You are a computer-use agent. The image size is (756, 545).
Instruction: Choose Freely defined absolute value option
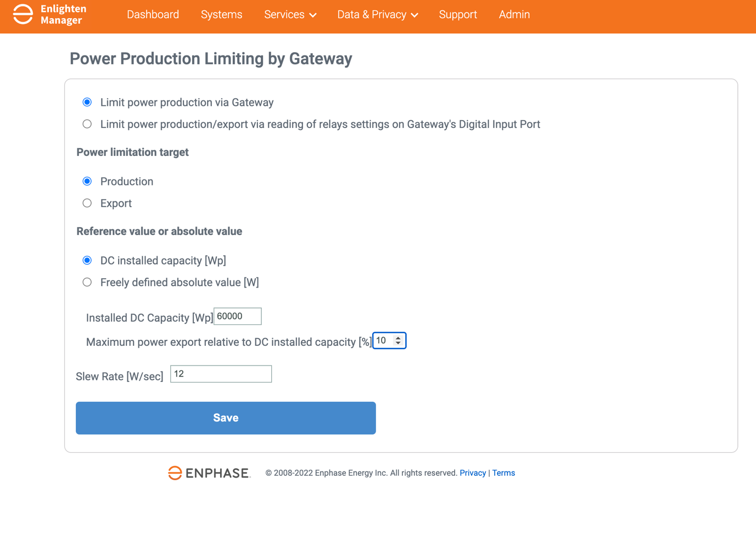[x=87, y=282]
